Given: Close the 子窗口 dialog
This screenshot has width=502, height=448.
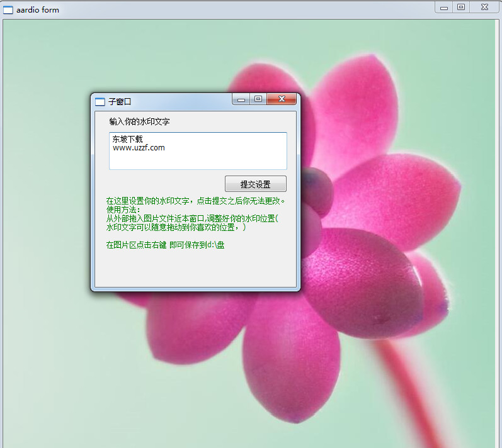Looking at the screenshot, I should tap(282, 99).
